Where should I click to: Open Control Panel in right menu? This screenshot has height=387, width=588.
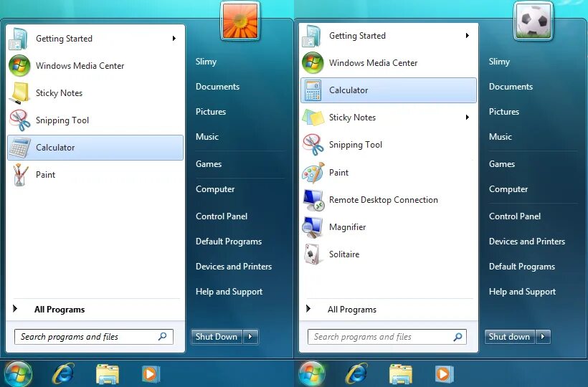[515, 216]
